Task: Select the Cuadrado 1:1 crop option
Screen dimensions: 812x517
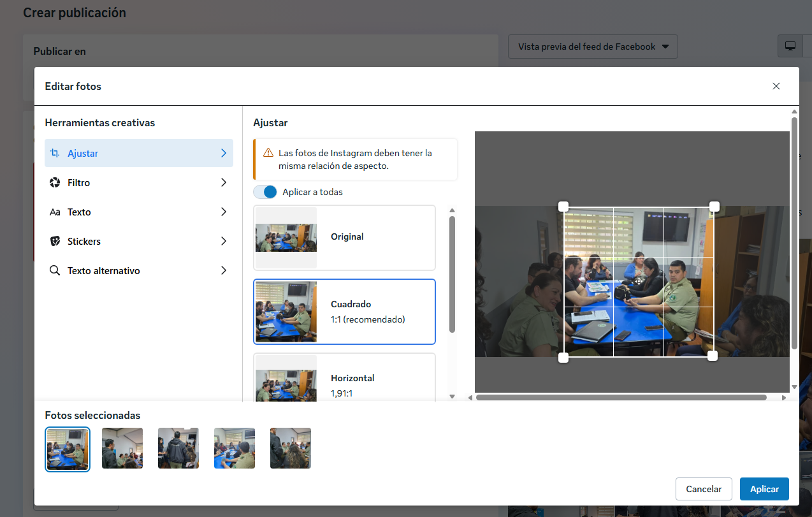Action: (344, 312)
